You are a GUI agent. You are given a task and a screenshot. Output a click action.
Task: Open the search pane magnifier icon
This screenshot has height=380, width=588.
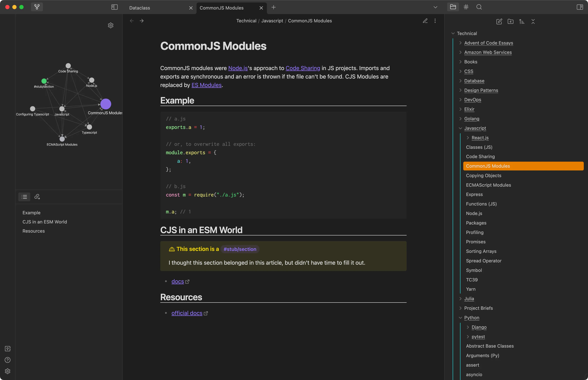click(x=479, y=7)
